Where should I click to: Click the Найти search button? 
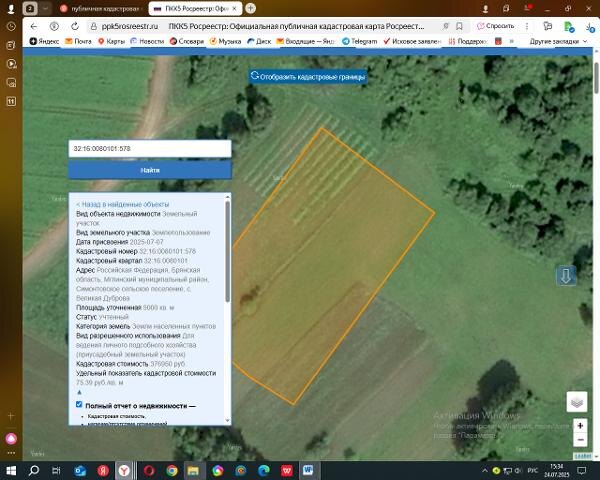(150, 170)
